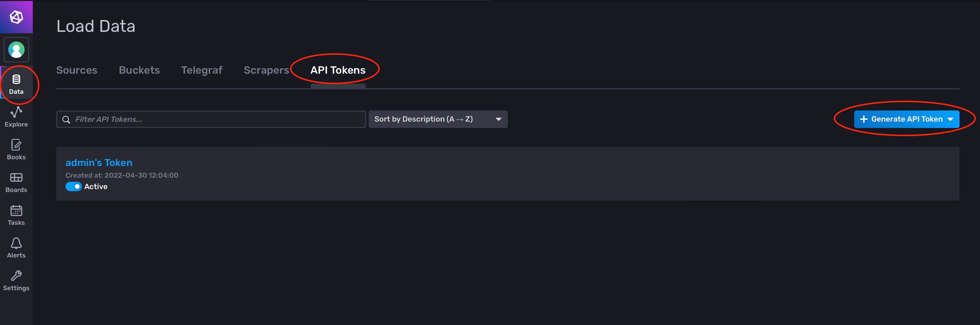Open the Alerts bell section
The height and width of the screenshot is (325, 980).
coord(16,248)
